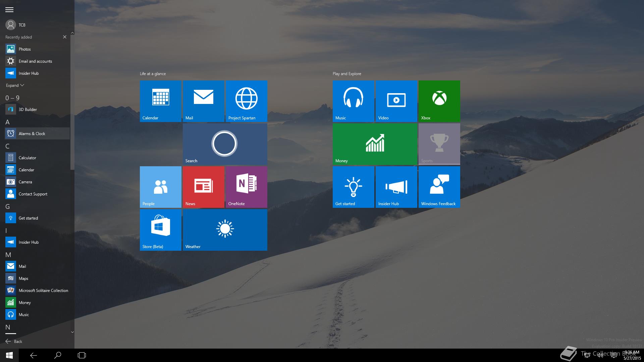The width and height of the screenshot is (644, 362).
Task: Go Back from the all apps list
Action: [14, 341]
